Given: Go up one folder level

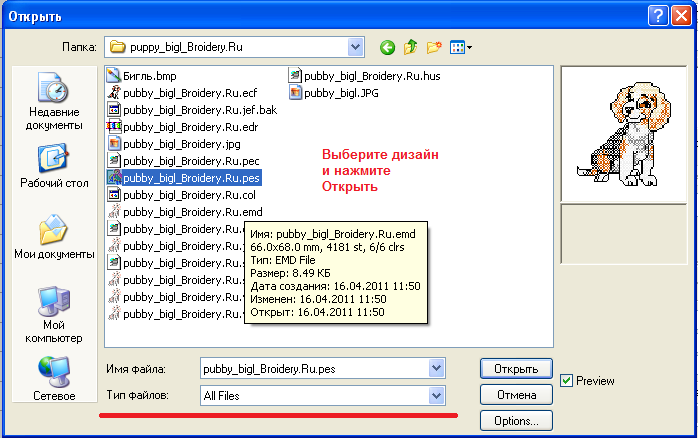Looking at the screenshot, I should pos(410,47).
